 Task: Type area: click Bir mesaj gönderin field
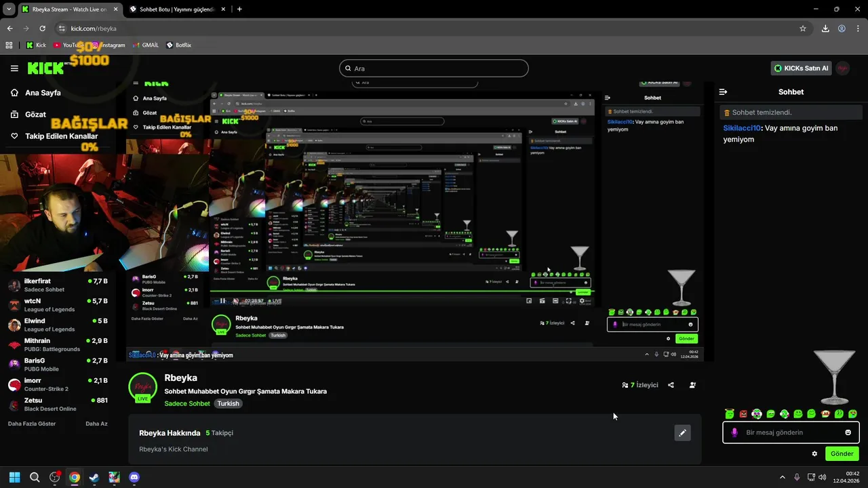click(x=791, y=432)
